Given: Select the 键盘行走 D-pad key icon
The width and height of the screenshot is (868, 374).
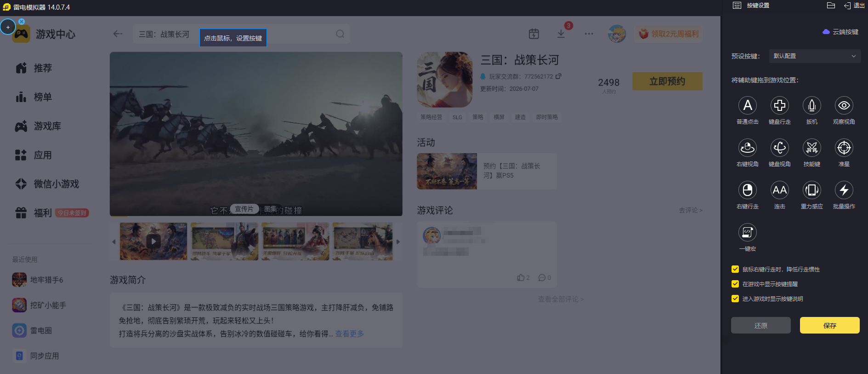Looking at the screenshot, I should pyautogui.click(x=780, y=105).
